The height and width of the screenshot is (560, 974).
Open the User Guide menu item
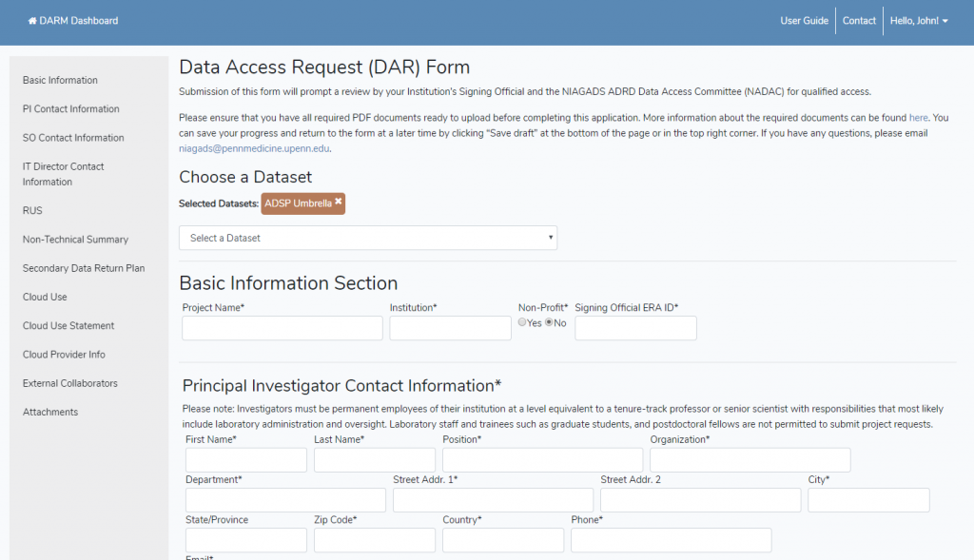tap(804, 21)
